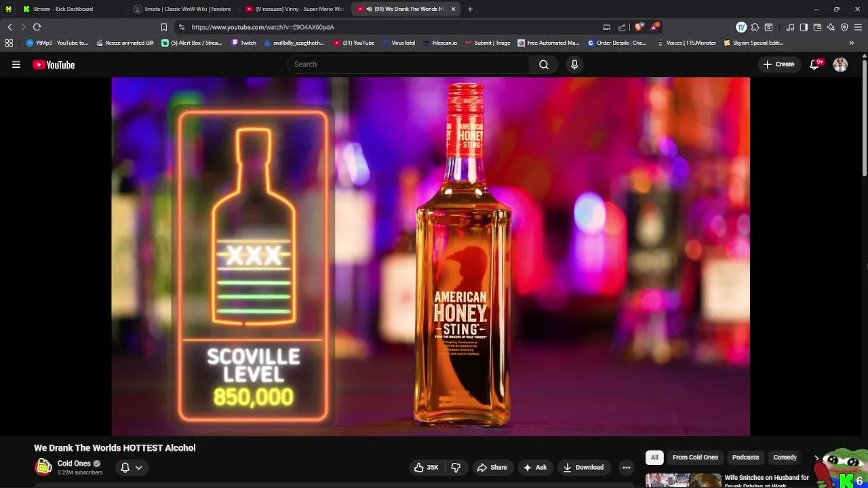
Task: Click the video player to pause
Action: 431,256
